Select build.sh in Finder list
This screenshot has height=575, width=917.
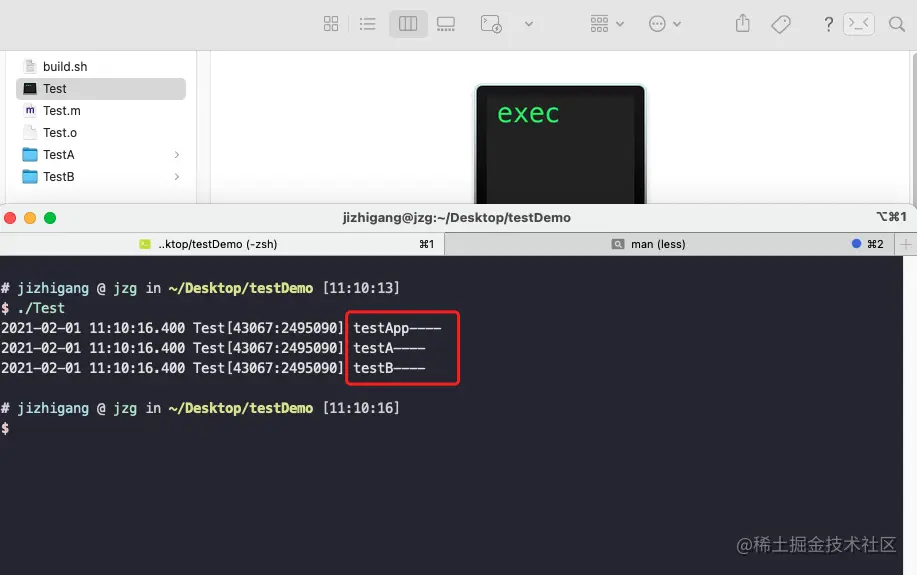pos(101,67)
